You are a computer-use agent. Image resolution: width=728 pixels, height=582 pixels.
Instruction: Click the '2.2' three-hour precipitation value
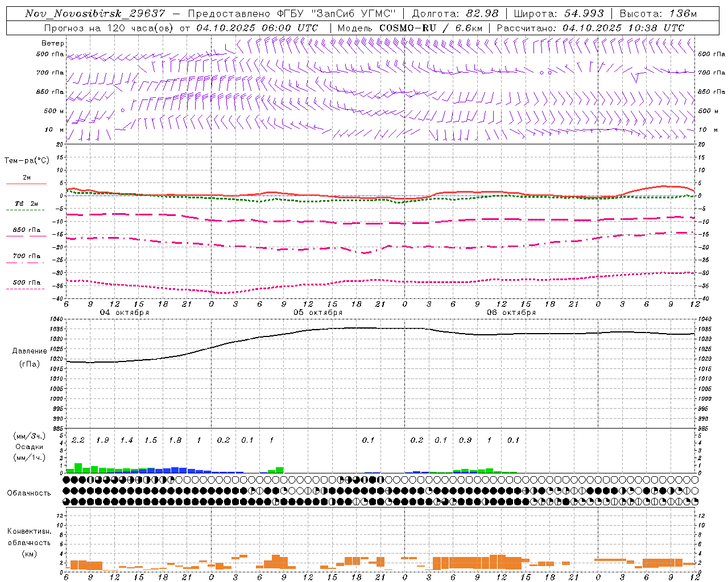click(78, 440)
